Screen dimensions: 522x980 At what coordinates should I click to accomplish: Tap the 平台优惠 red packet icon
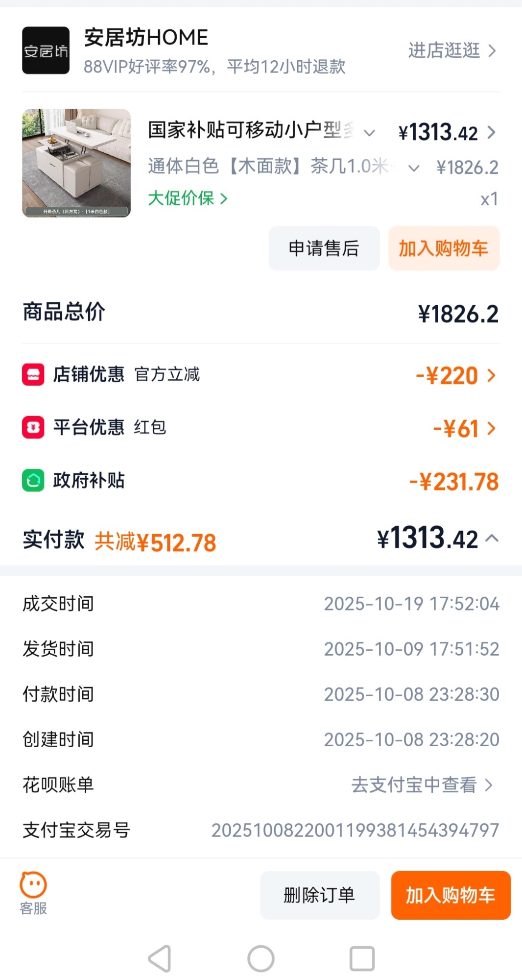(x=33, y=427)
